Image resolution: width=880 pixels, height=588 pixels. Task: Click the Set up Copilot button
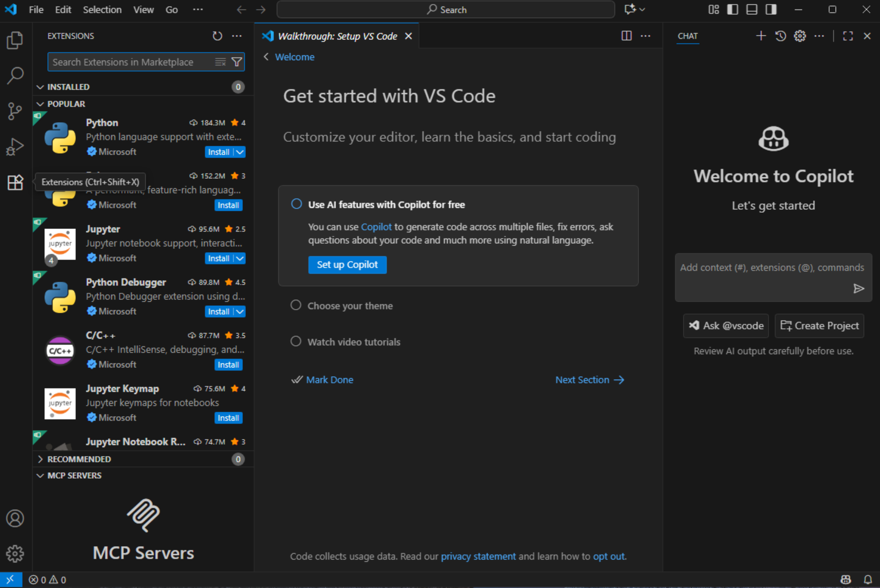347,265
